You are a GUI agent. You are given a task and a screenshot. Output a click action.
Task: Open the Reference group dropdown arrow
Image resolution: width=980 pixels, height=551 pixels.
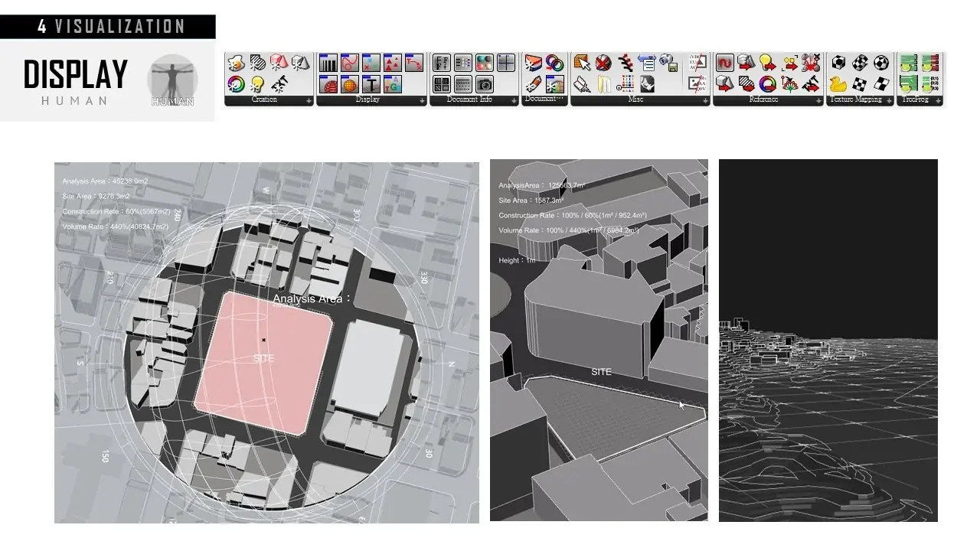[818, 100]
